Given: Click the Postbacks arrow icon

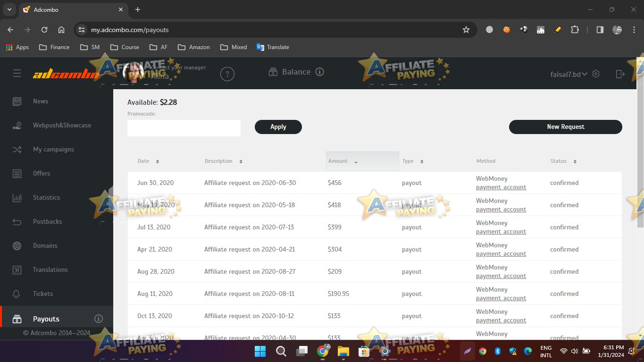Looking at the screenshot, I should [17, 221].
